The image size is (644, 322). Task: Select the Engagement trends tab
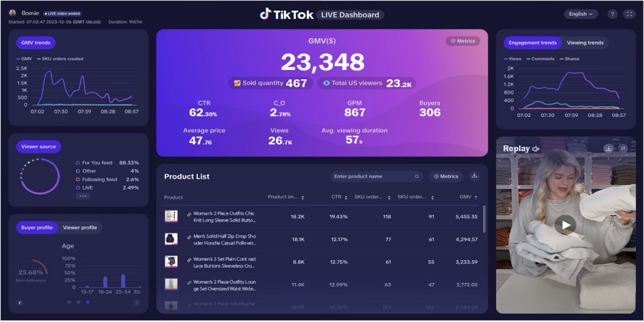pyautogui.click(x=533, y=43)
